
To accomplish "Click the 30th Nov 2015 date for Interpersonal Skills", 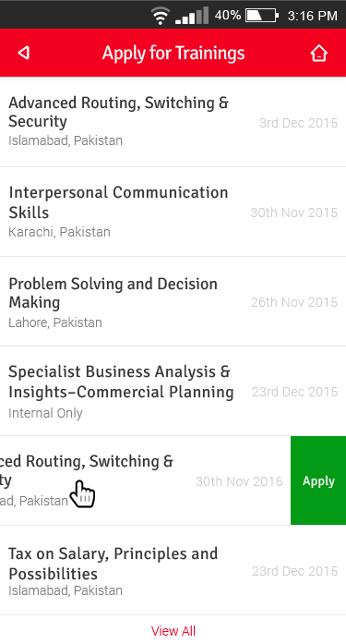I will (x=294, y=213).
